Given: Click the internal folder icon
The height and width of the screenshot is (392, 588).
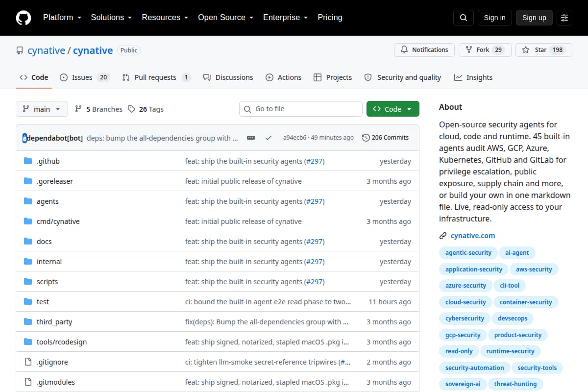Looking at the screenshot, I should (28, 262).
